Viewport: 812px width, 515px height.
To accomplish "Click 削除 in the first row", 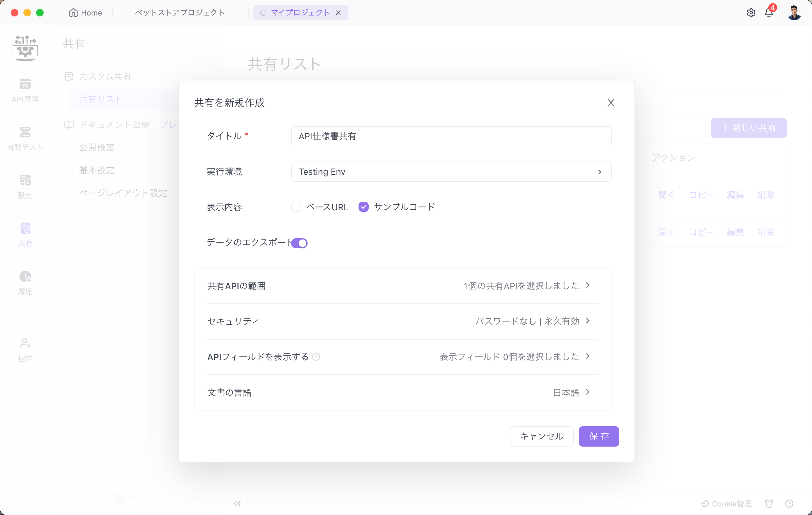I will coord(766,195).
